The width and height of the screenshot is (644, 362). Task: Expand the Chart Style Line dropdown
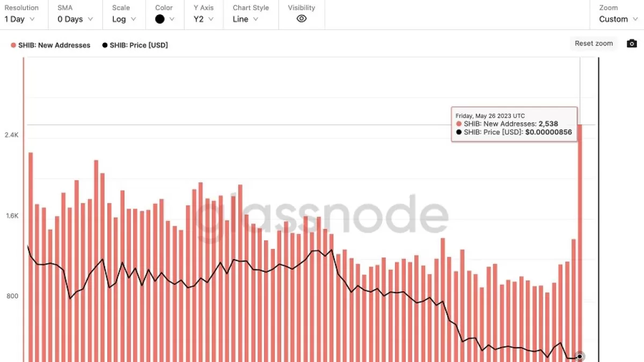point(245,19)
